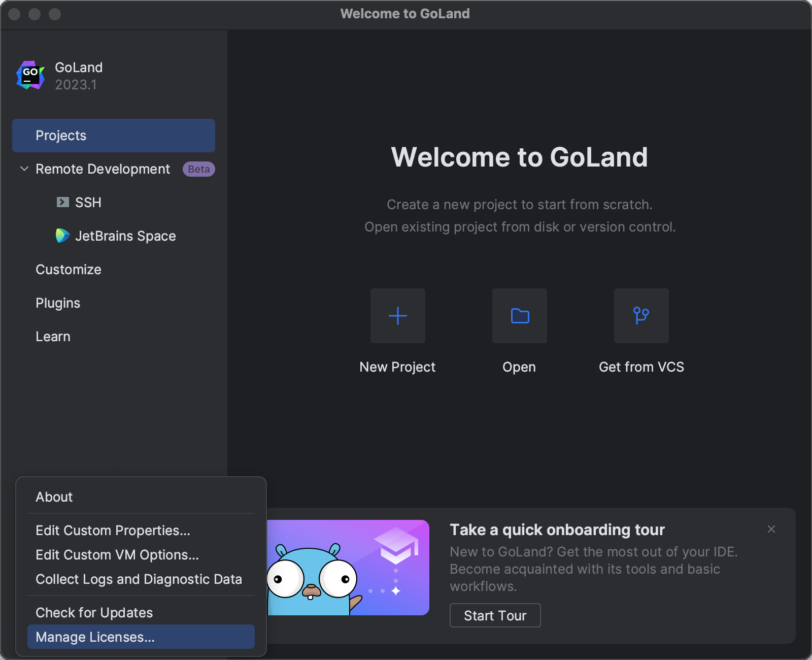812x660 pixels.
Task: Choose Manage Licenses from the menu
Action: [95, 637]
